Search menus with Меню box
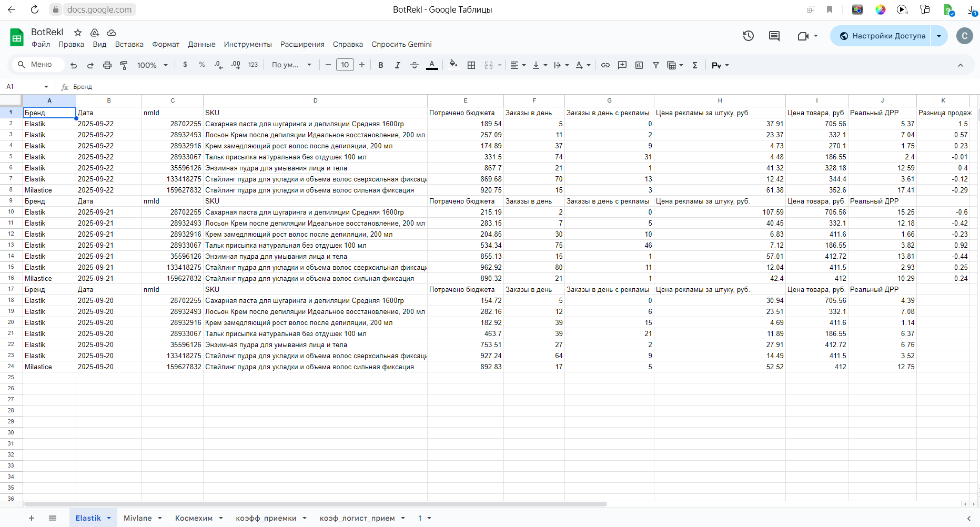The height and width of the screenshot is (527, 980). pos(38,64)
